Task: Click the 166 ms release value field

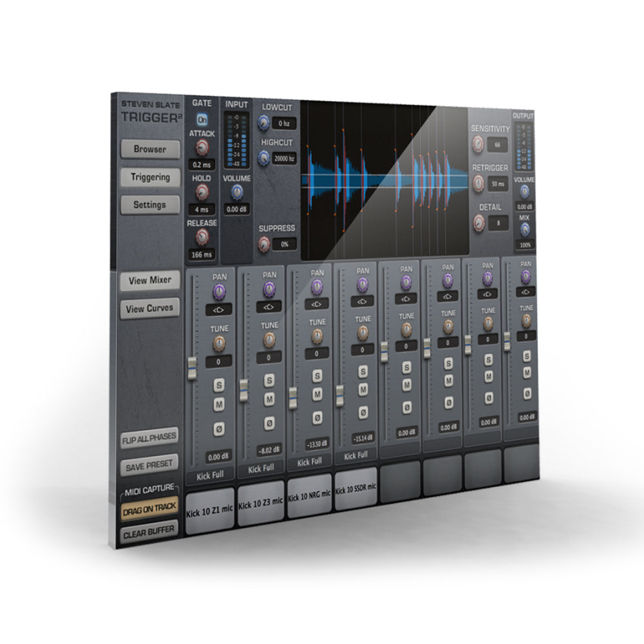Action: point(202,254)
